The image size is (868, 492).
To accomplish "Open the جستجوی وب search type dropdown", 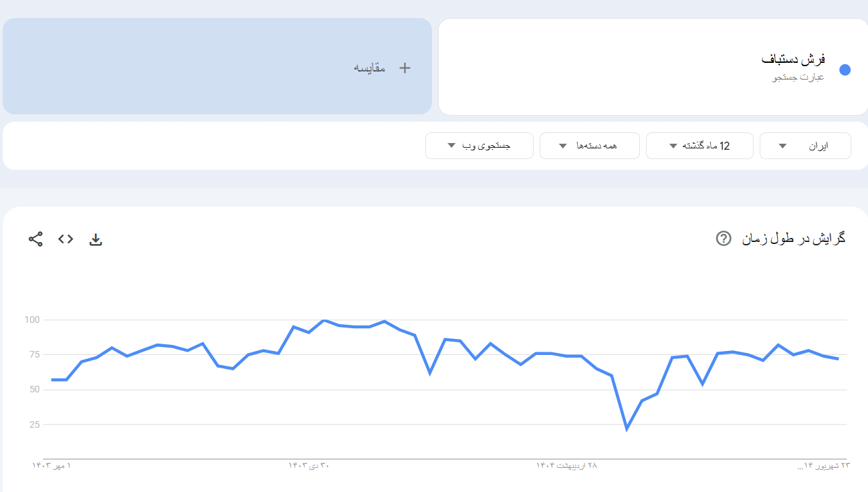I will tap(479, 146).
